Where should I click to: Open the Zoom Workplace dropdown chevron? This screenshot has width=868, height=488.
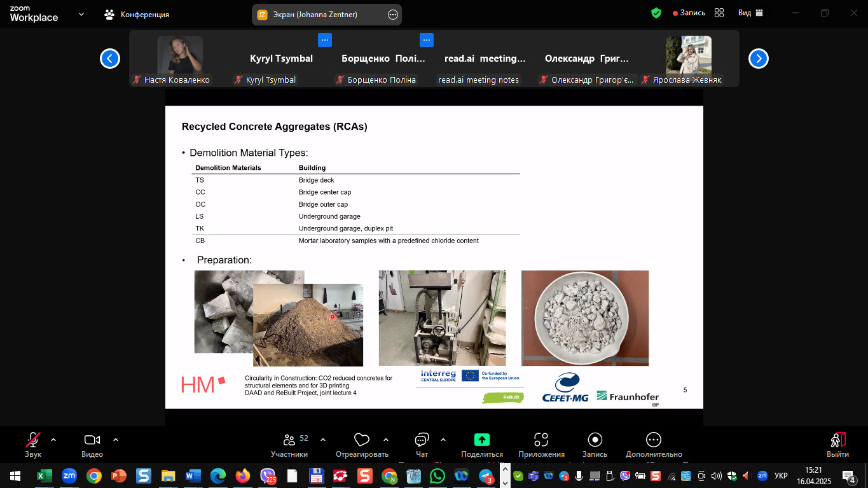(81, 14)
